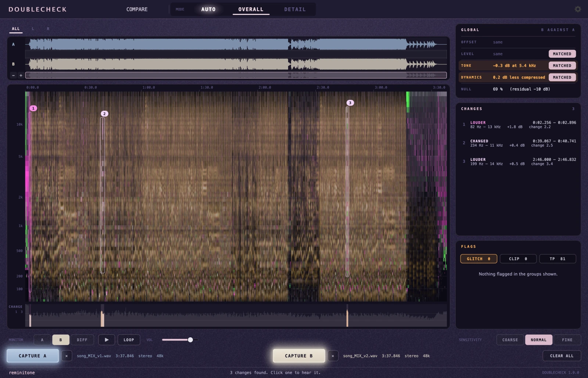Toggle the LEVEL MATCHED button

(x=562, y=54)
